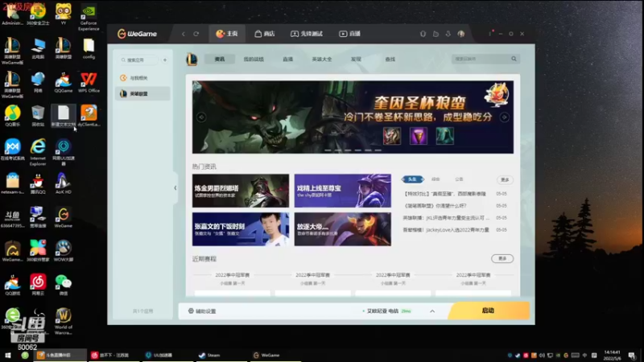Open the 先锋测试 tab

tap(307, 34)
